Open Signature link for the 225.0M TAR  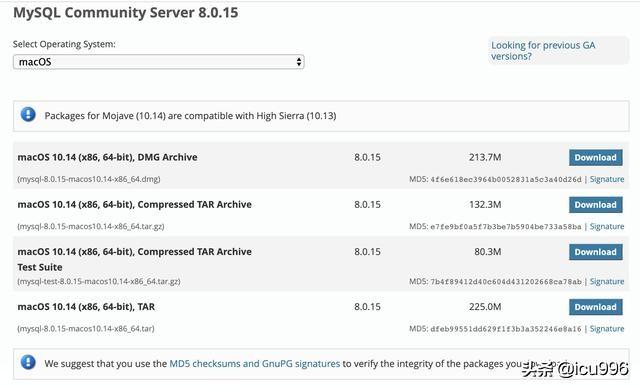[x=607, y=329]
